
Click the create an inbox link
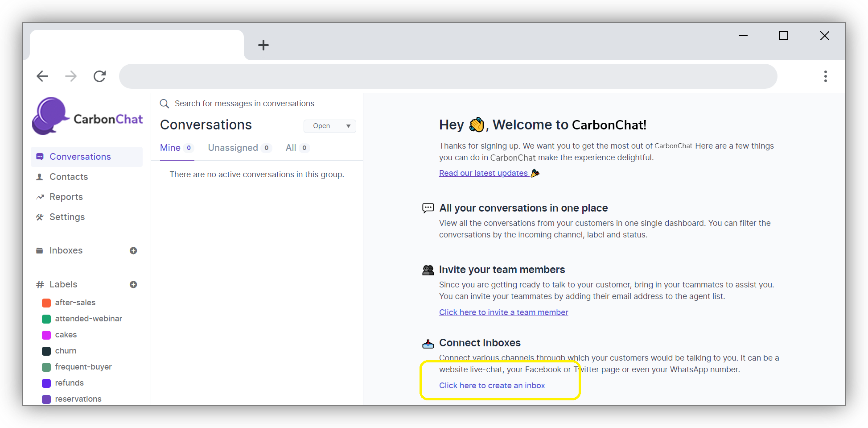[492, 386]
